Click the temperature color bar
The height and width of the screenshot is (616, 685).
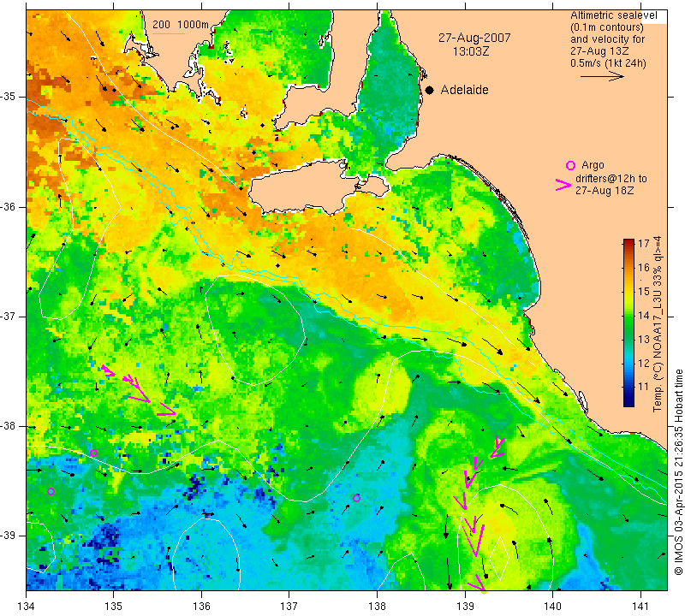(x=628, y=323)
